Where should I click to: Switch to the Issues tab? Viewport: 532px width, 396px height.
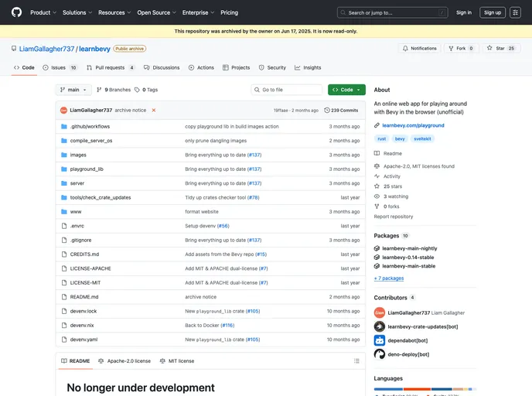[60, 68]
